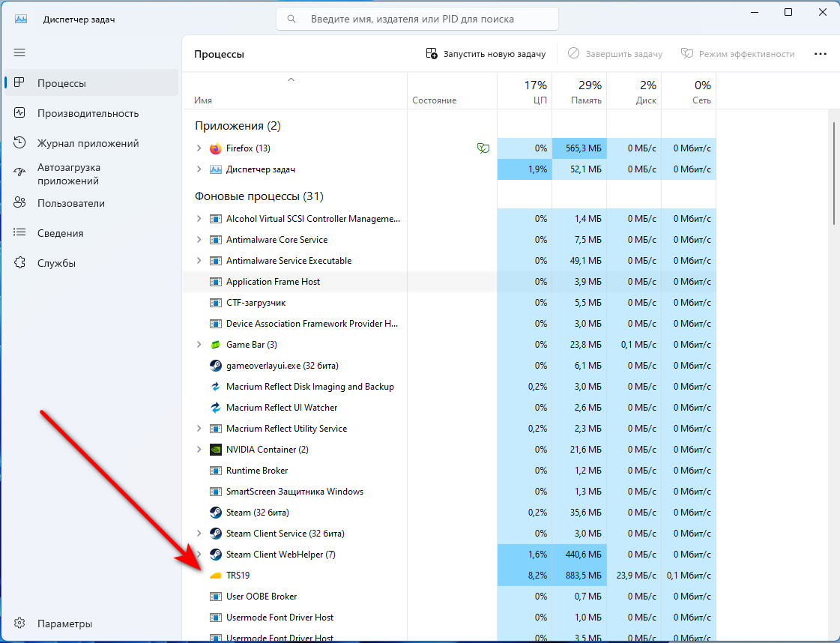This screenshot has height=643, width=840.
Task: Open the Пользователи page
Action: [91, 203]
